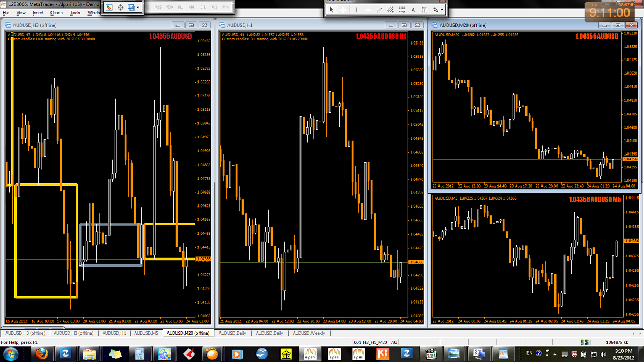Switch to the AUDUSD,M5 chart tab
Viewport: 644px width, 362px height.
[x=146, y=333]
